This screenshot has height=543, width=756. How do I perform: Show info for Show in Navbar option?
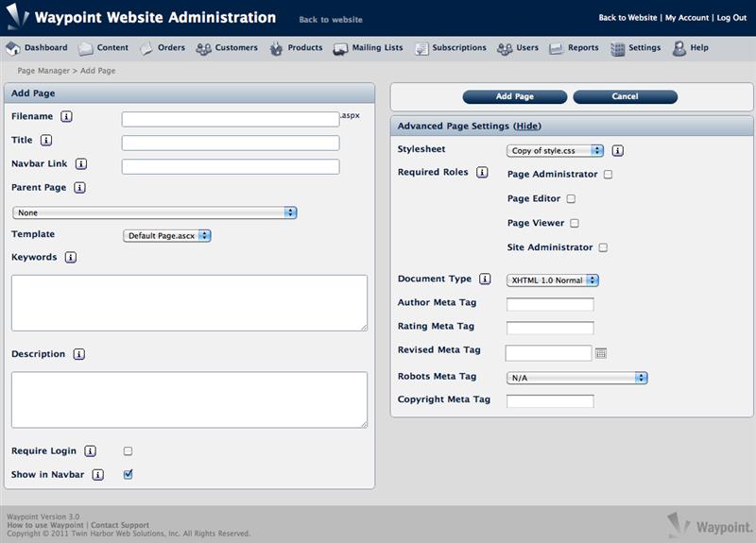[x=98, y=475]
